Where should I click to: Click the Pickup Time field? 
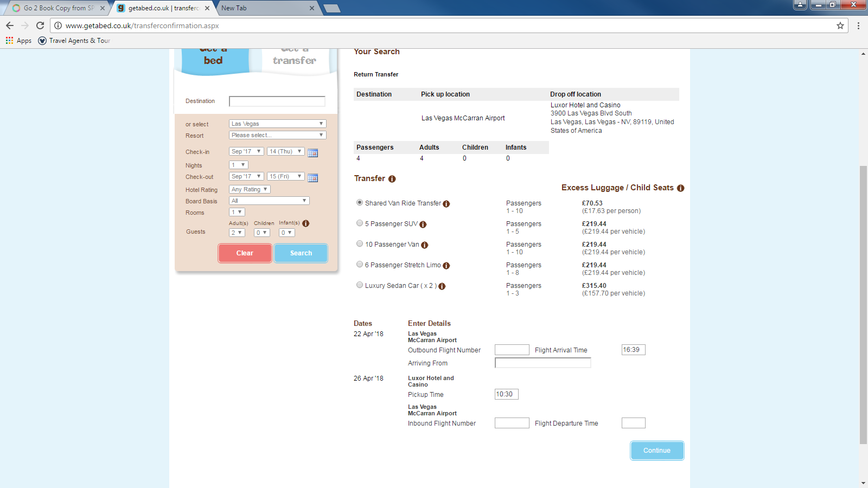507,394
